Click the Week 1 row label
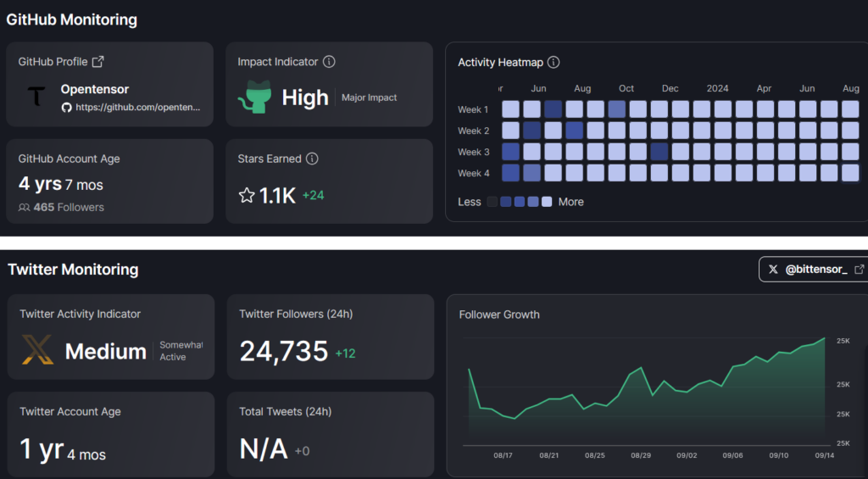This screenshot has height=479, width=868. [473, 109]
